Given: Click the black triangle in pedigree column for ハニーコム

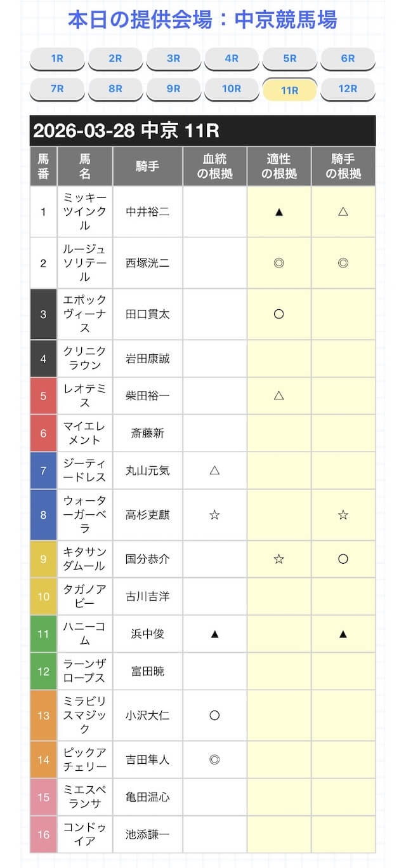Looking at the screenshot, I should [214, 634].
